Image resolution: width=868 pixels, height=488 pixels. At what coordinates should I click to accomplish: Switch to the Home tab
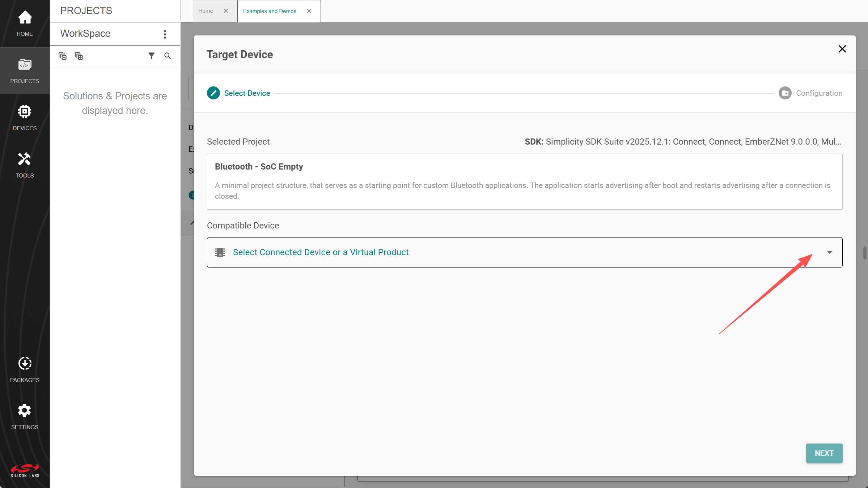[x=206, y=11]
